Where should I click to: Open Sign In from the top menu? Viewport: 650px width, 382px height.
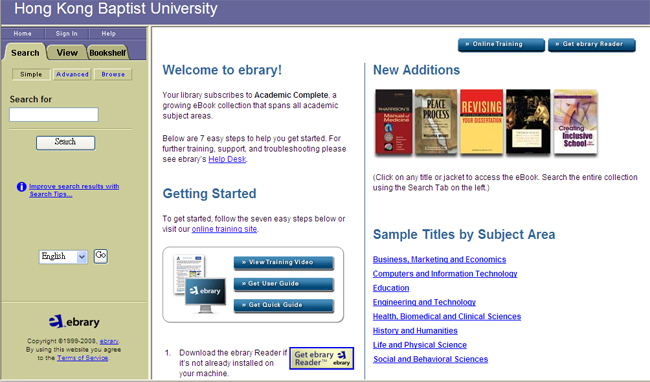[x=66, y=34]
